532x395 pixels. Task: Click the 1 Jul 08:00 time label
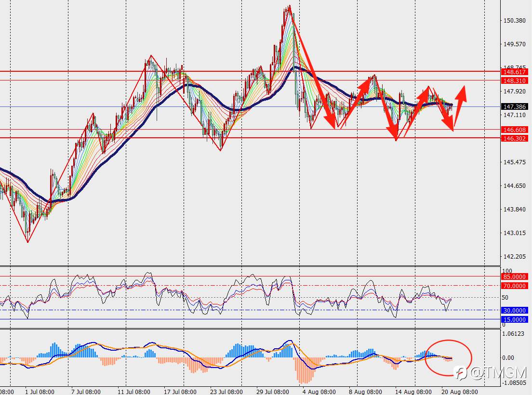[x=40, y=392]
